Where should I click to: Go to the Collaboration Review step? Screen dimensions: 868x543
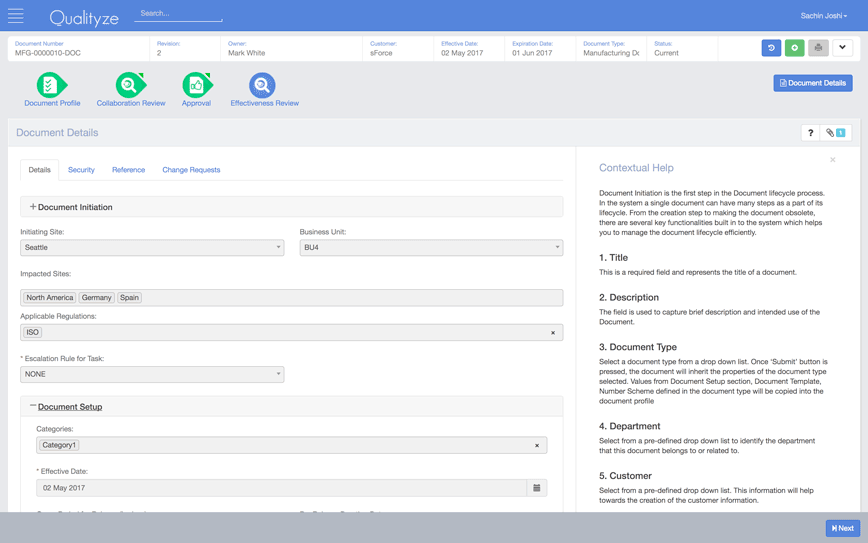pos(131,89)
